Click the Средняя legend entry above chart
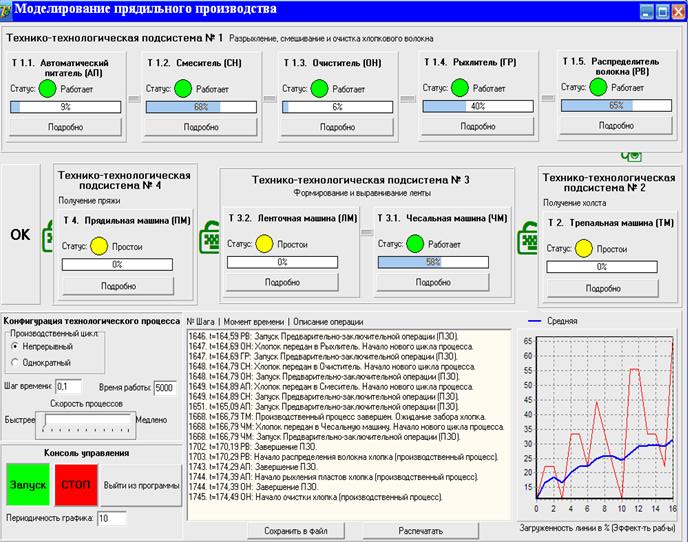This screenshot has height=542, width=688. click(x=553, y=321)
